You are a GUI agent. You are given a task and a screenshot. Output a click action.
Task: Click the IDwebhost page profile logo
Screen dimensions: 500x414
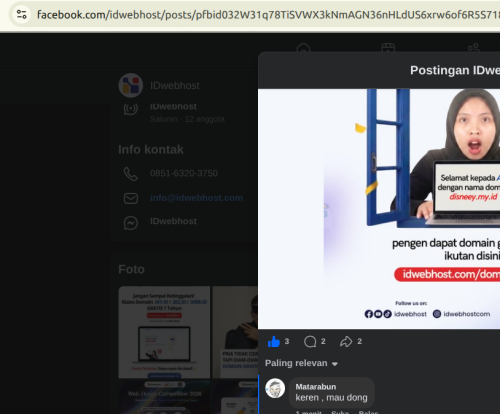click(131, 85)
